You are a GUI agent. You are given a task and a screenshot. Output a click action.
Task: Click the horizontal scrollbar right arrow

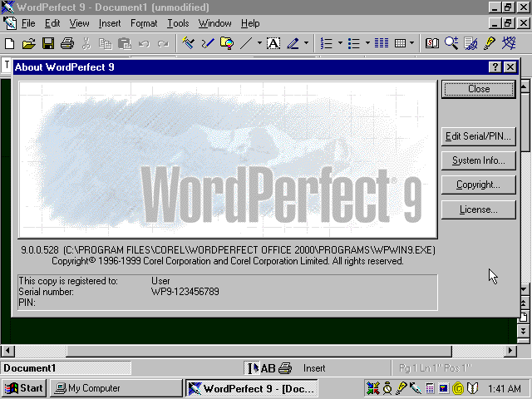[x=510, y=351]
